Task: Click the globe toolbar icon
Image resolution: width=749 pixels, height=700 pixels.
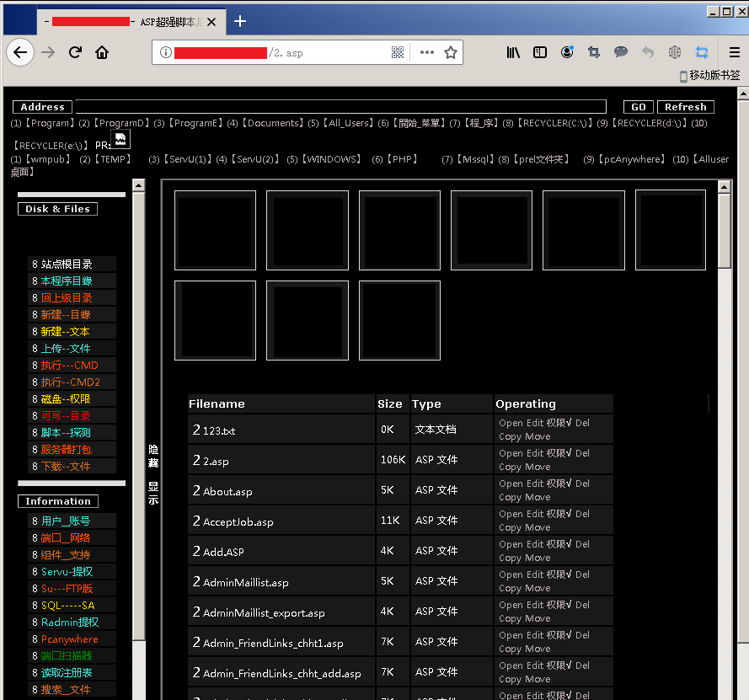Action: click(x=675, y=52)
